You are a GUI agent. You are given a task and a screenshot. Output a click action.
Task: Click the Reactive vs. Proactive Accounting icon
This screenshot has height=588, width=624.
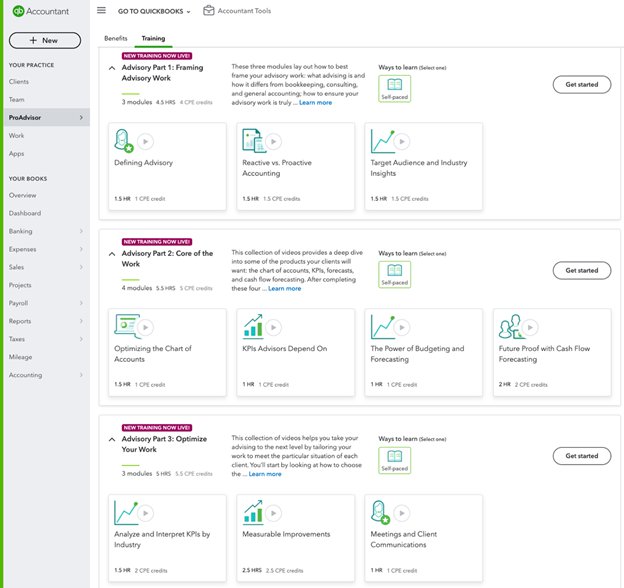[x=251, y=141]
